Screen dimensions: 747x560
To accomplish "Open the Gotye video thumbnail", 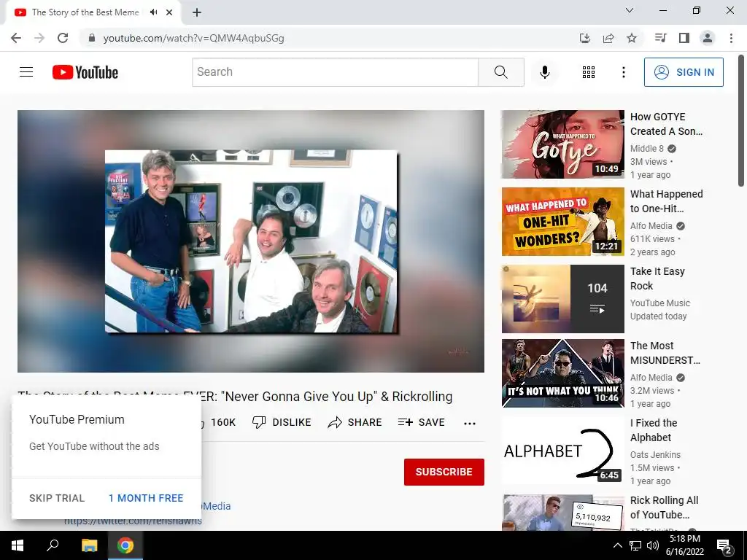I will point(562,144).
